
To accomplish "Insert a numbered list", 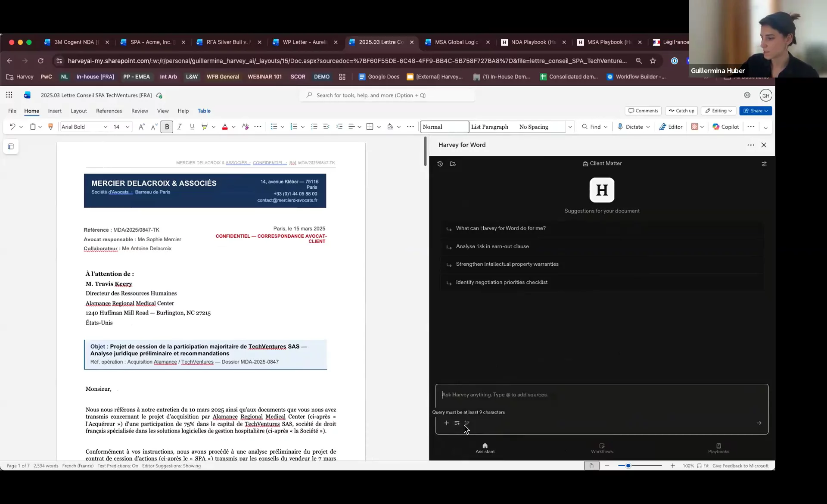I will tap(294, 127).
